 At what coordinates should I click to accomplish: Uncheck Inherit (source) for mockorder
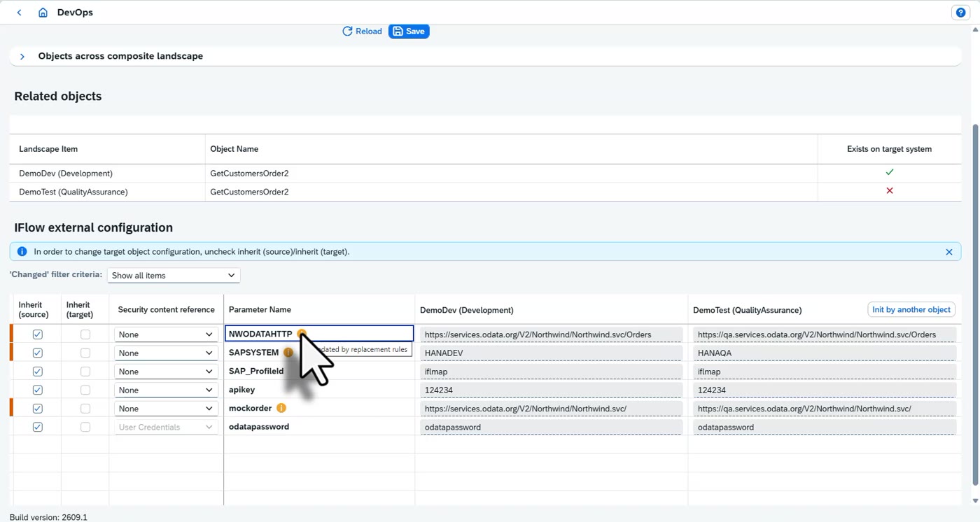pos(37,409)
